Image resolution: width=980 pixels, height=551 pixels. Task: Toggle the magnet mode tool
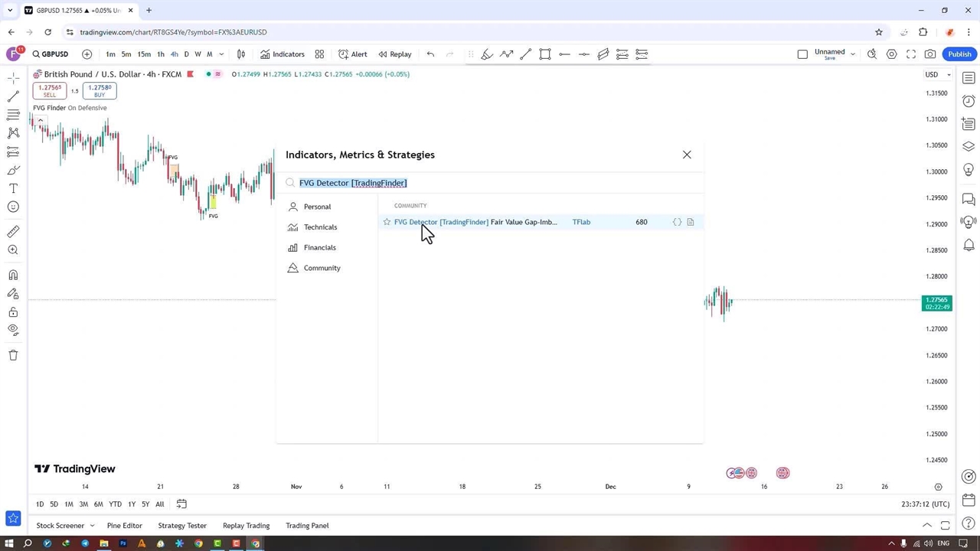(x=13, y=275)
